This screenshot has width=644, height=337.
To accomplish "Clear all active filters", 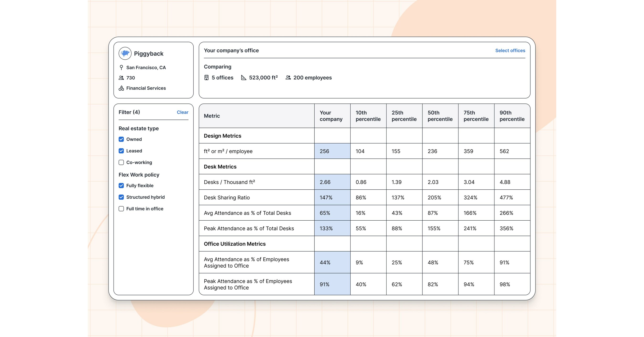I will (182, 112).
